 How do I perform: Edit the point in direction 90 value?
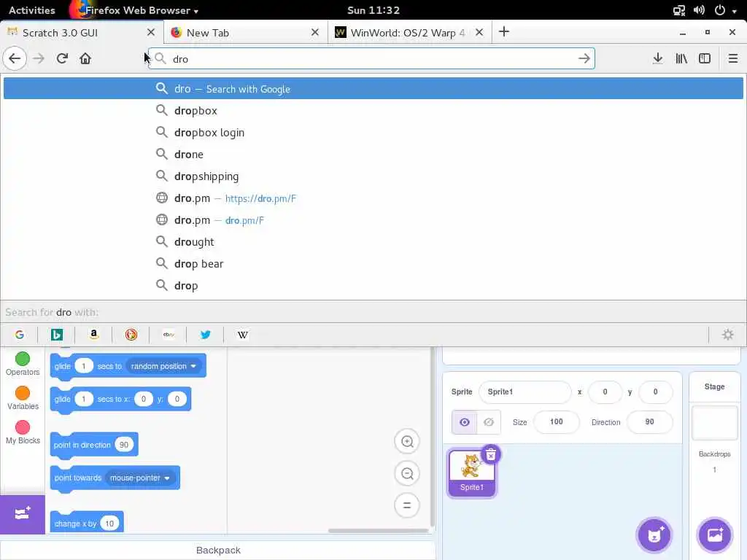124,445
